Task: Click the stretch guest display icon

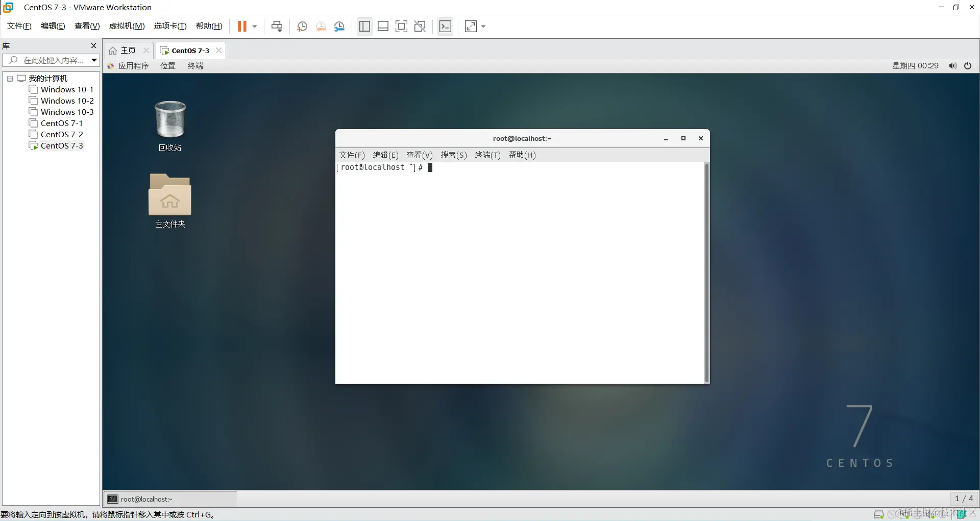Action: 471,27
